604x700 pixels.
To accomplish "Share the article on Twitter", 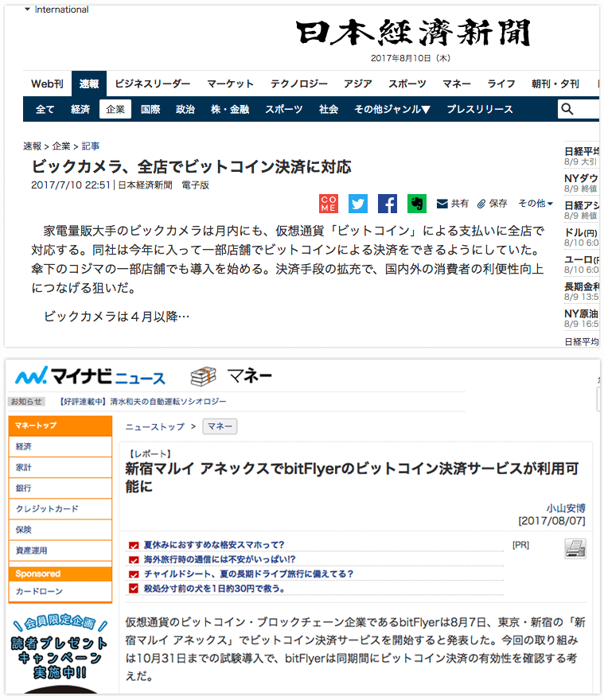I will coord(358,204).
